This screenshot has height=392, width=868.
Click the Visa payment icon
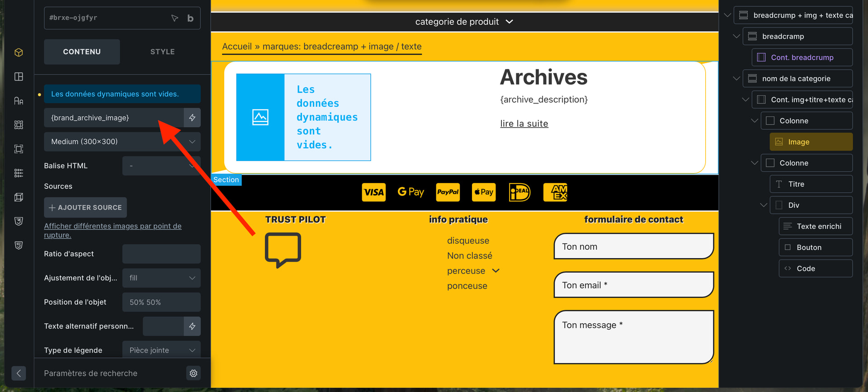(374, 192)
